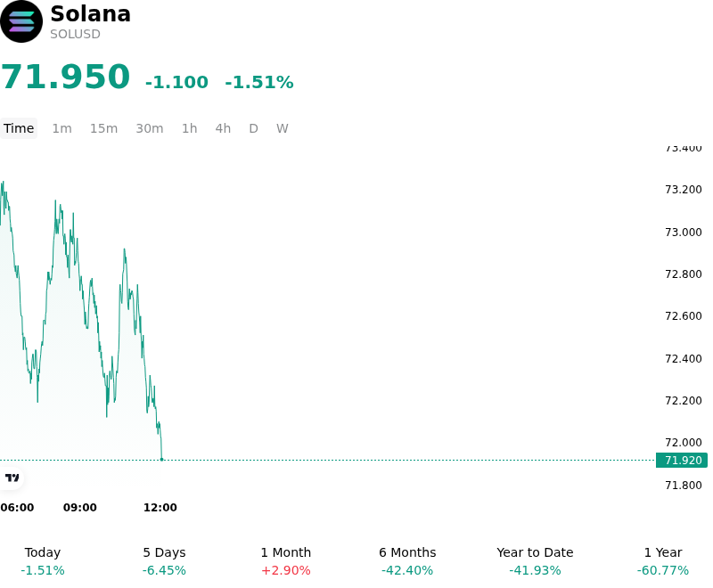The image size is (713, 588).
Task: Switch to the 1m interval
Action: point(61,128)
